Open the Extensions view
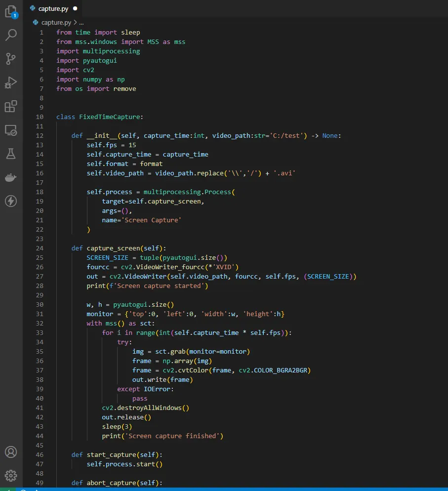This screenshot has height=491, width=448. point(11,106)
